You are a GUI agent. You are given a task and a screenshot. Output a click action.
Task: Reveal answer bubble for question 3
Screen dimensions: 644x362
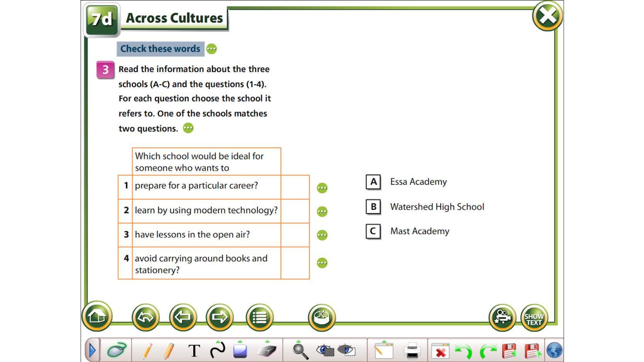[x=322, y=235]
